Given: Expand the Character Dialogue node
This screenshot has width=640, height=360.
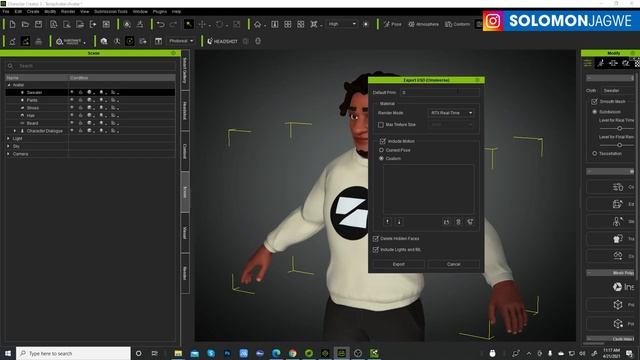Looking at the screenshot, I should click(15, 131).
